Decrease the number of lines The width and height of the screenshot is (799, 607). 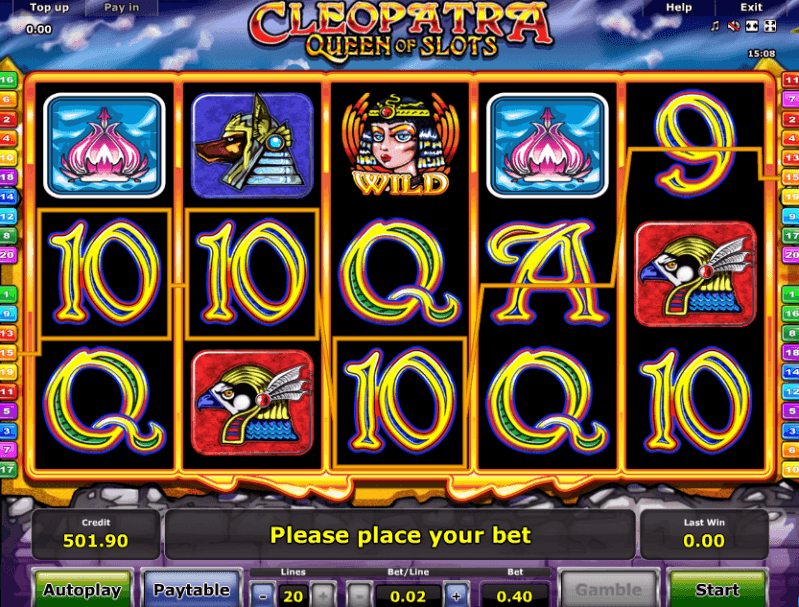(x=263, y=596)
